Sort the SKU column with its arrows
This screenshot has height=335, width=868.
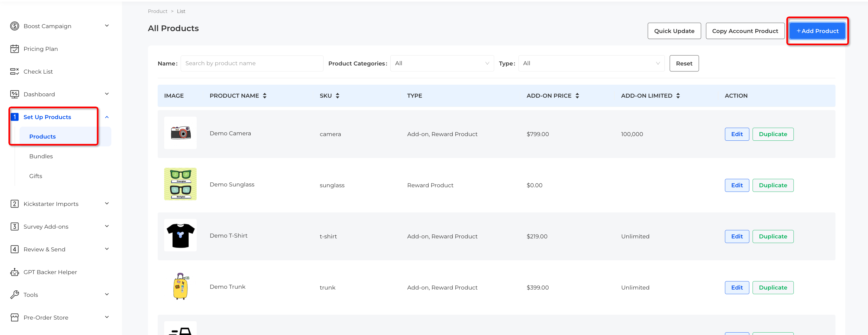click(337, 96)
